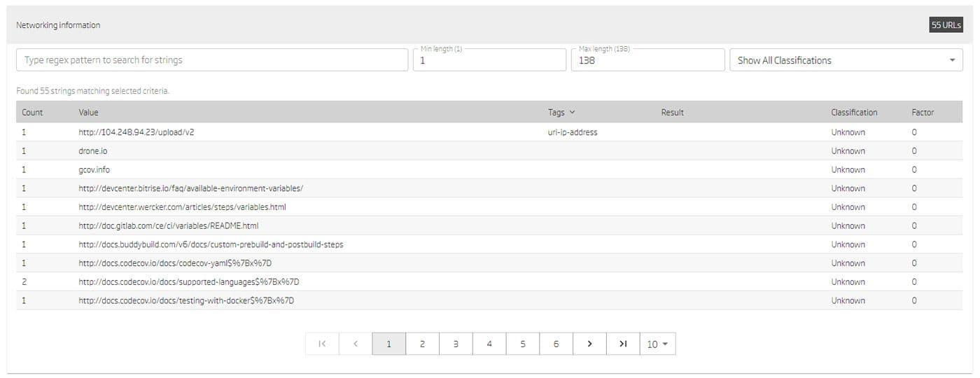
Task: Open the rows per page dropdown
Action: (x=657, y=344)
